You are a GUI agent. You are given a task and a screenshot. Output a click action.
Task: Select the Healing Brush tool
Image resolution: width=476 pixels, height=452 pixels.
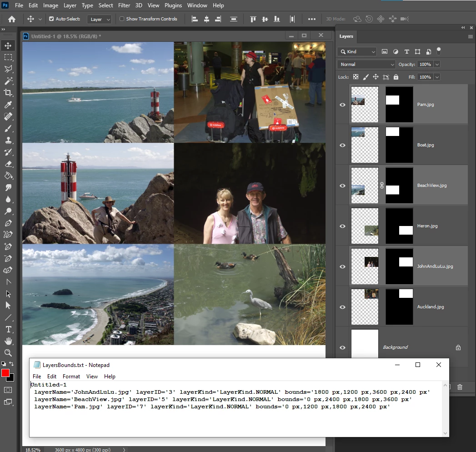tap(8, 116)
